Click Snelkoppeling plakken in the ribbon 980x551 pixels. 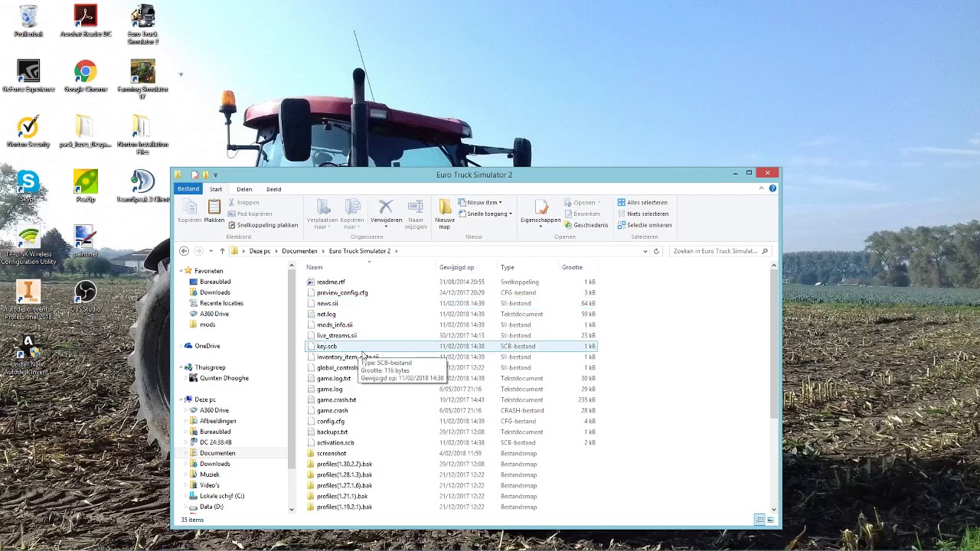[x=263, y=225]
